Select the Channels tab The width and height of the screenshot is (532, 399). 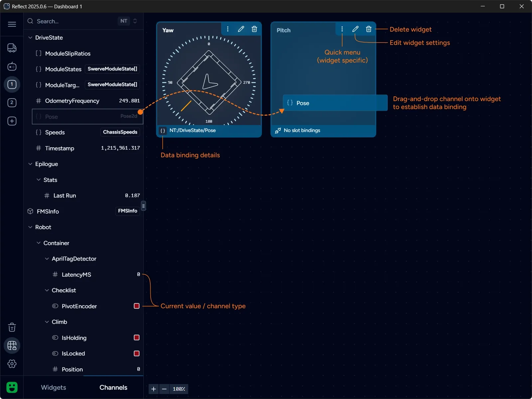(113, 387)
